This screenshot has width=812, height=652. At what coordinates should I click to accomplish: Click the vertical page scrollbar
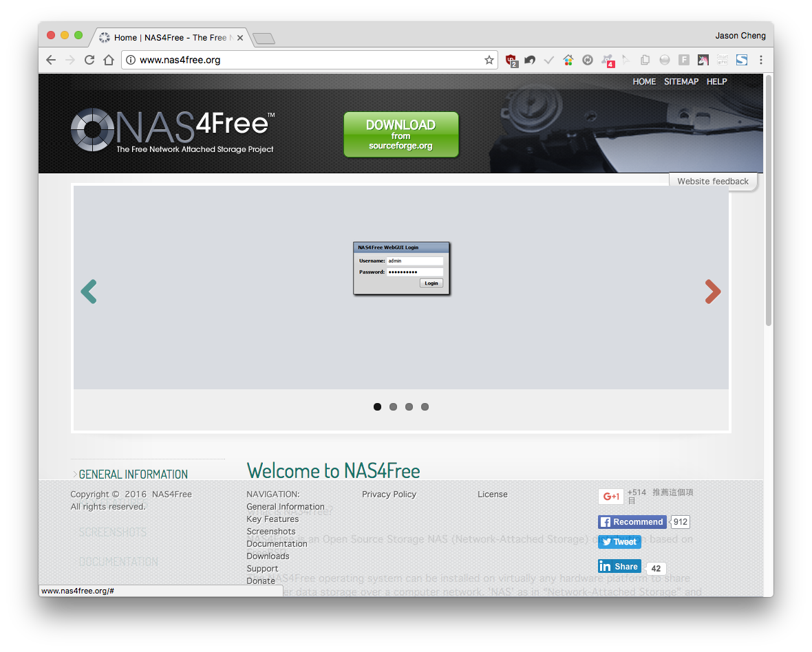tap(769, 200)
